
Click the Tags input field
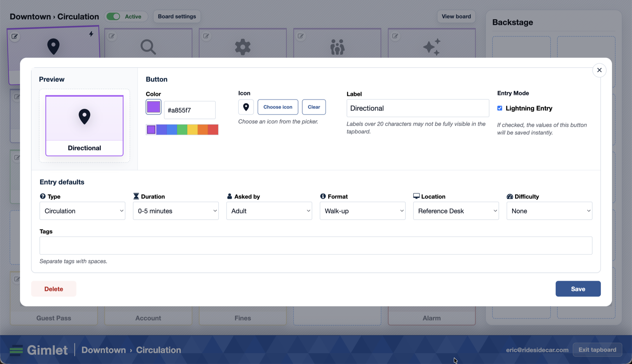316,245
